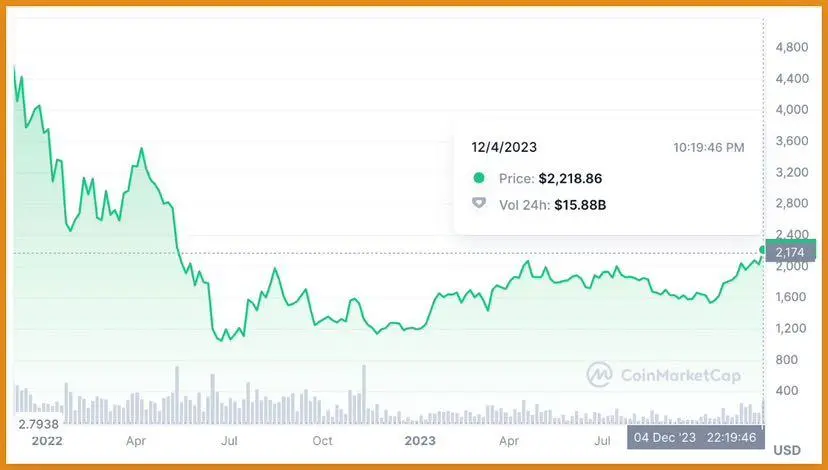Click the 2022 label on time axis
This screenshot has height=470, width=828.
click(47, 441)
